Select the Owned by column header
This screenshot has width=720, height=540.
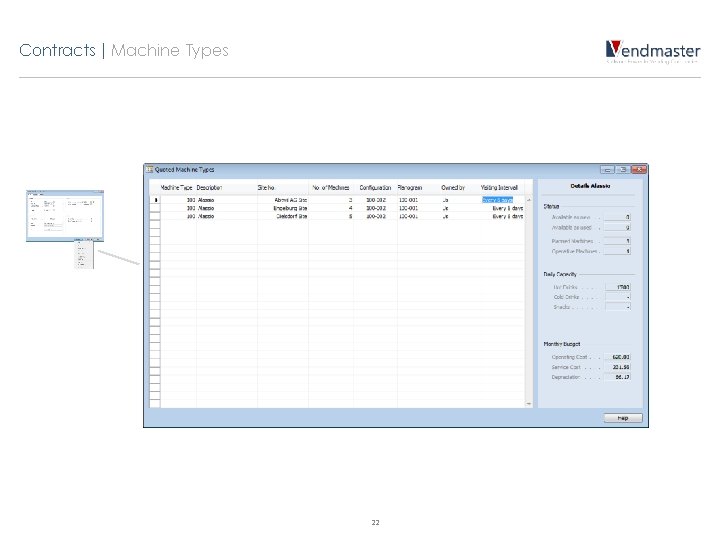(x=453, y=187)
